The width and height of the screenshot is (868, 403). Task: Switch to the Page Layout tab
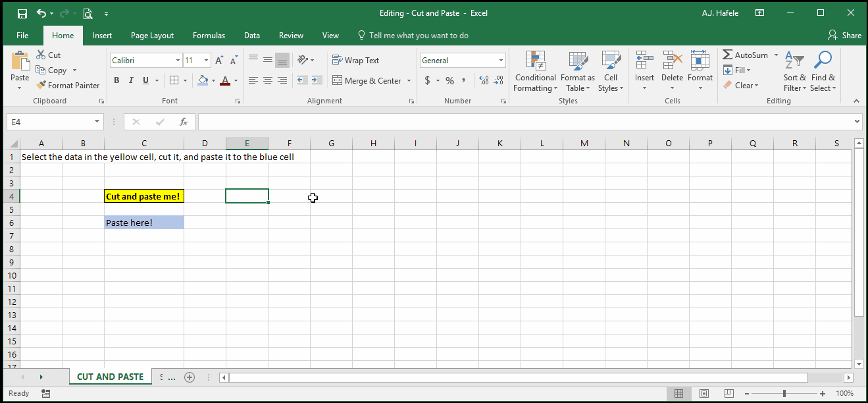point(152,36)
